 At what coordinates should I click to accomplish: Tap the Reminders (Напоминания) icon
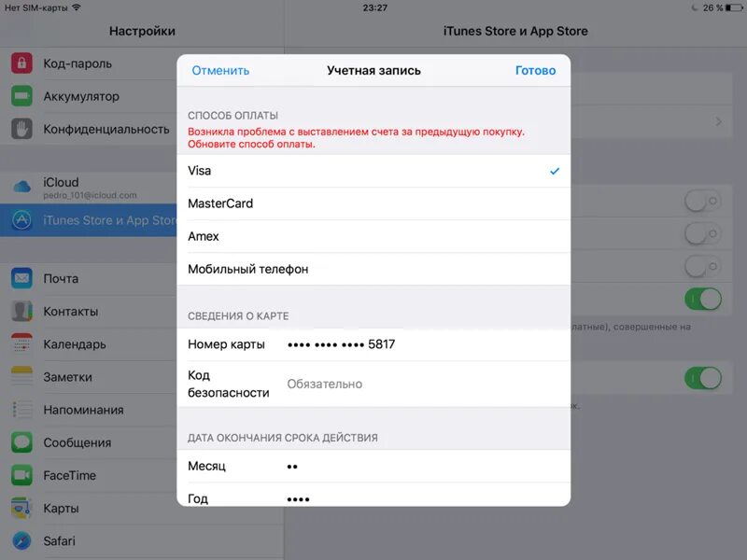pos(21,410)
